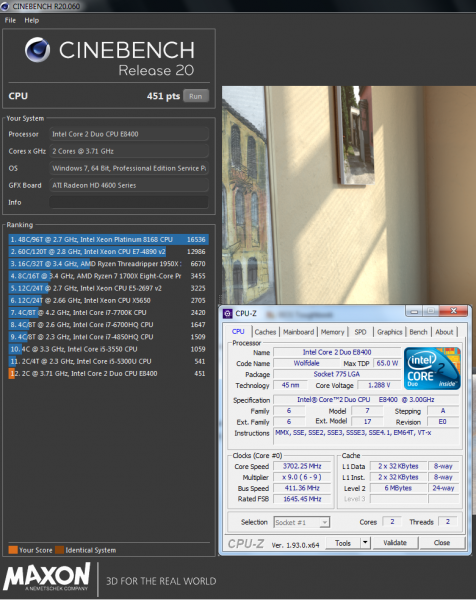Select ranking row Intel Xeon CPU E5-2697 v2
Screen dimensions: 476x600
click(x=108, y=288)
